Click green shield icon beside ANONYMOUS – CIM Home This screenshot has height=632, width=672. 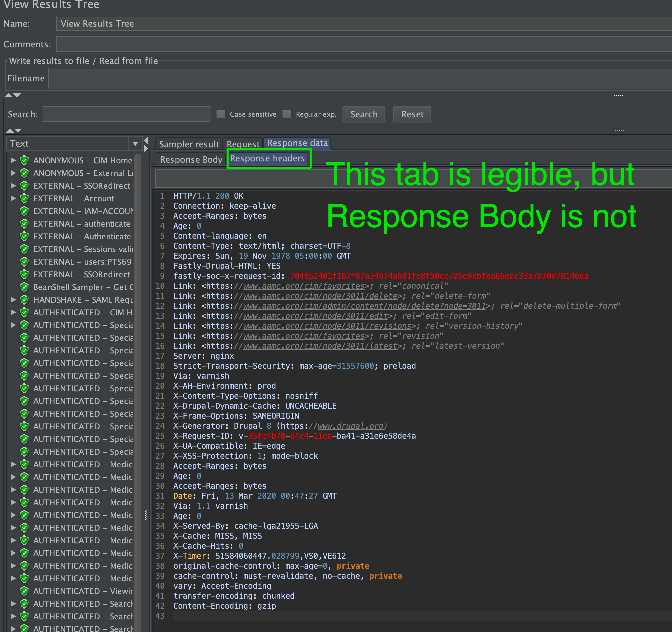24,160
